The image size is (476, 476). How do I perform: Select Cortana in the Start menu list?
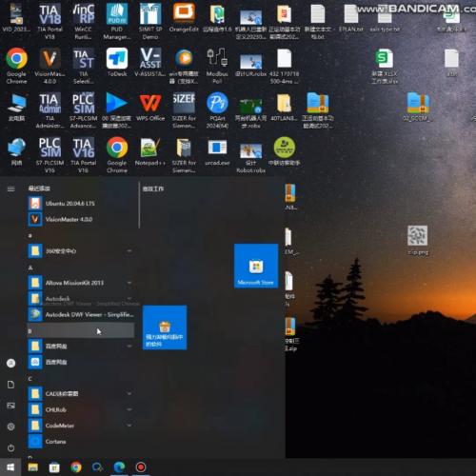coord(81,441)
